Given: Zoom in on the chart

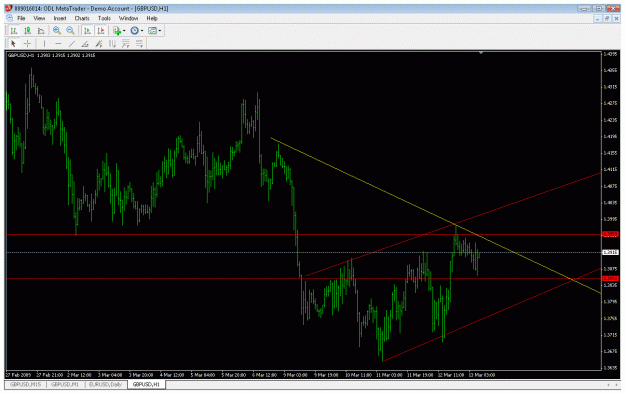Looking at the screenshot, I should pos(57,31).
